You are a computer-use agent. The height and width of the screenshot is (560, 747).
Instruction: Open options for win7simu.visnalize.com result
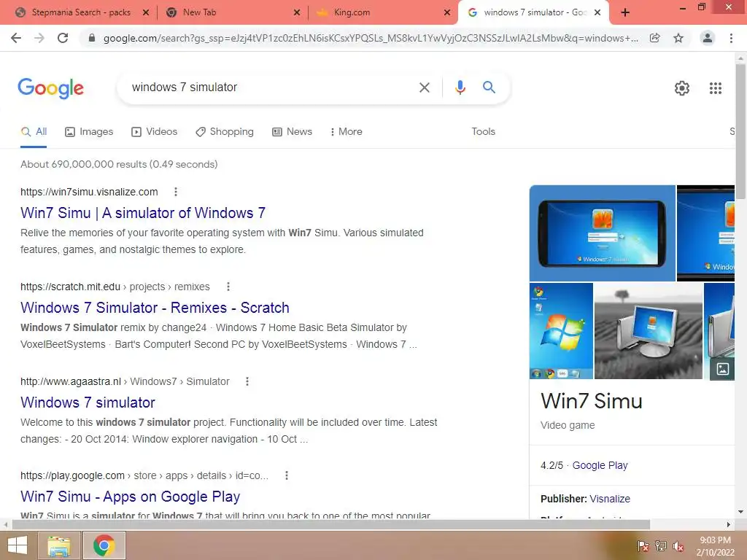pos(176,192)
